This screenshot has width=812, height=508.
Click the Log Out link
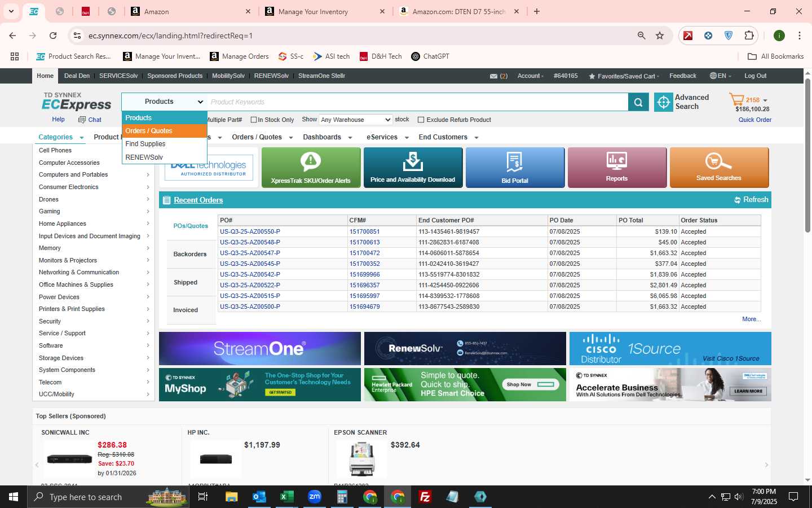[755, 76]
